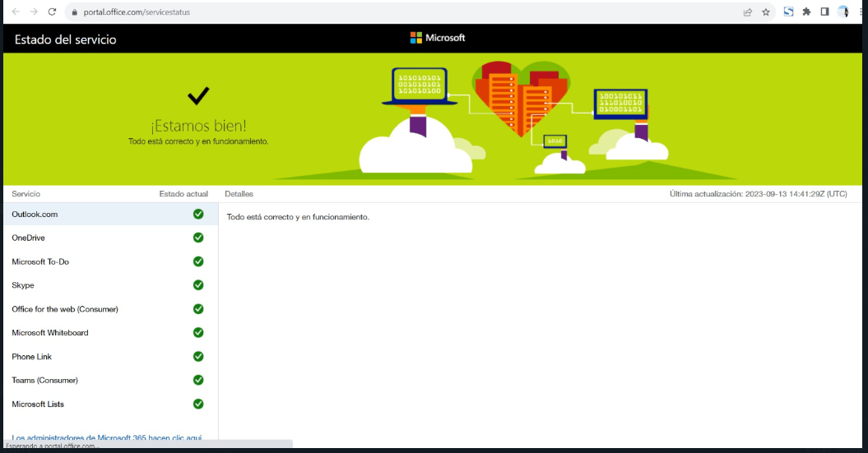Click the share page icon in address bar
The width and height of the screenshot is (868, 453).
748,12
